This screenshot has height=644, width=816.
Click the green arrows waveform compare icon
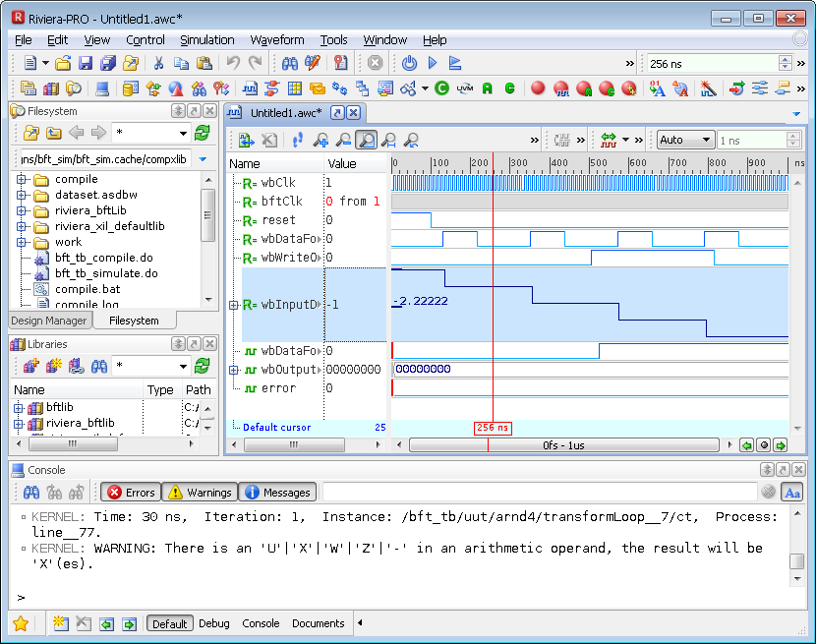609,140
